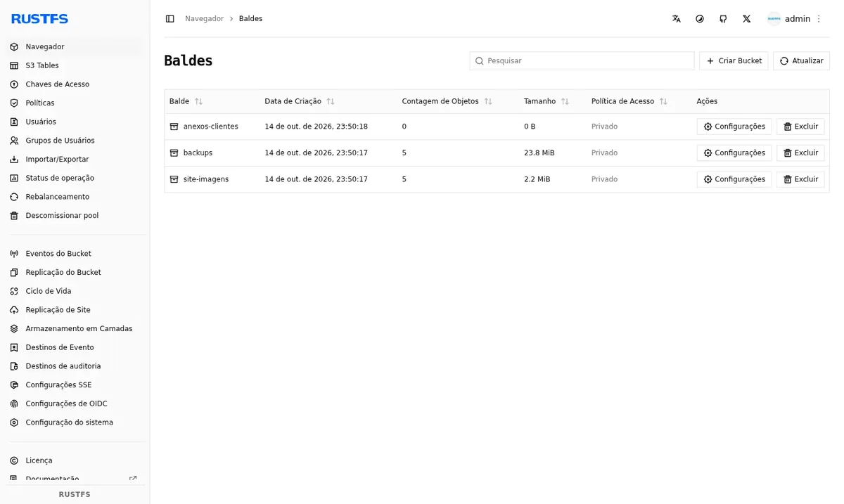The width and height of the screenshot is (844, 504).
Task: Click Excluir for anexos-clientes bucket
Action: (800, 127)
